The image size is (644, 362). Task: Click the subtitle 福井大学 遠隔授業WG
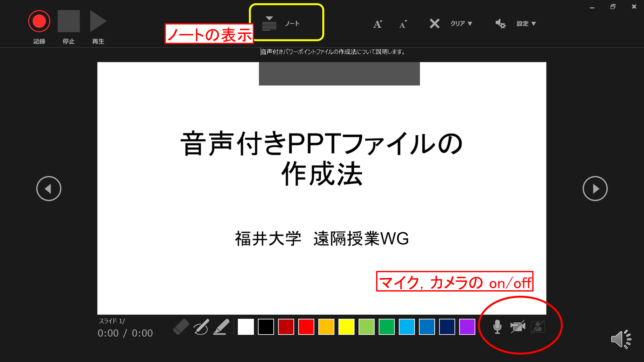322,238
